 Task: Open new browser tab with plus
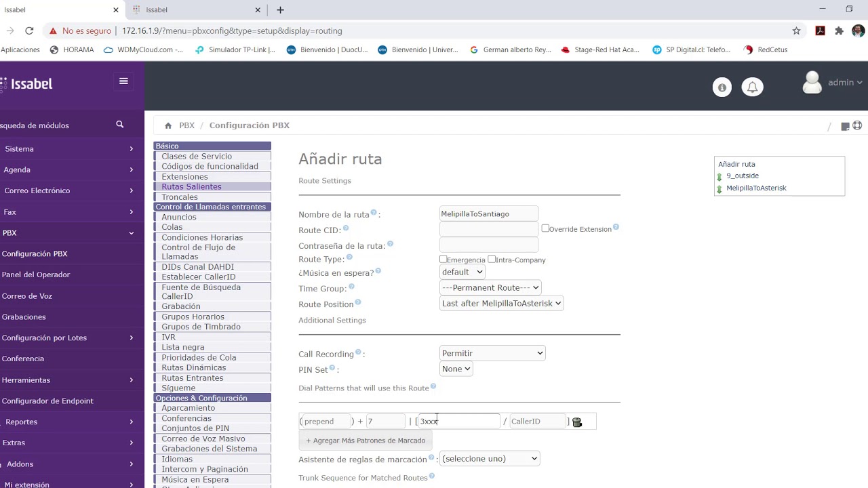tap(280, 9)
